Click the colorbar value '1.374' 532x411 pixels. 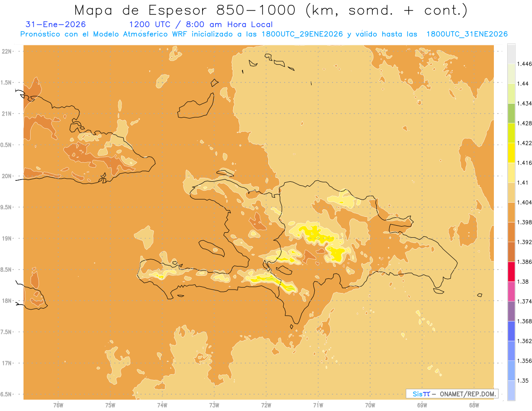[524, 301]
